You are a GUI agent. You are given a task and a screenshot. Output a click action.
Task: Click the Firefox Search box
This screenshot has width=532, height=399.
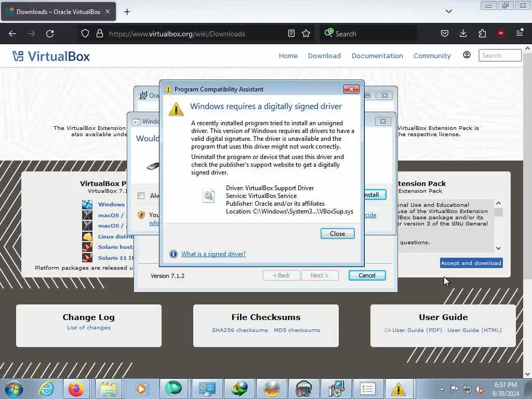coord(368,34)
